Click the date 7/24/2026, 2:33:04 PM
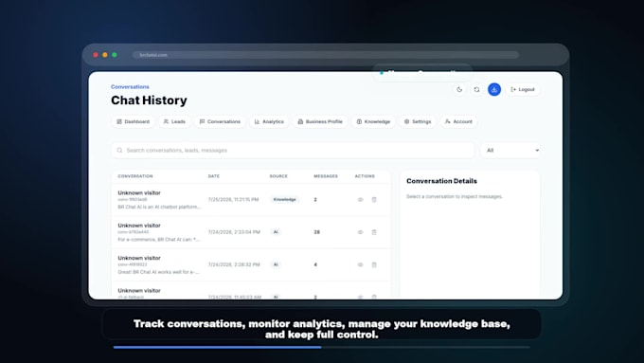644x363 pixels. tap(234, 232)
